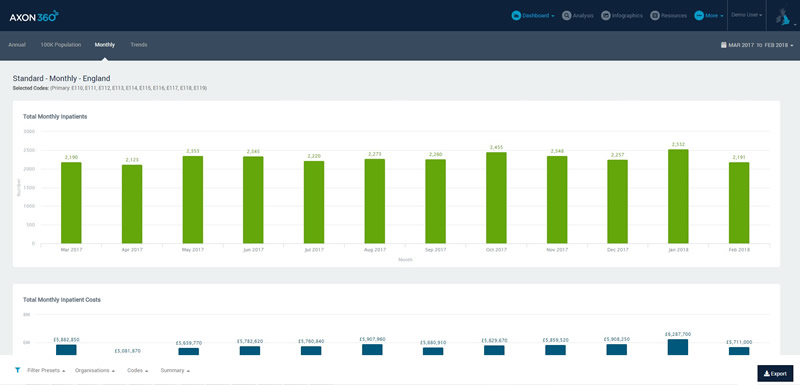Click the Oct 2017 inpatients bar
This screenshot has height=385, width=800.
click(496, 198)
